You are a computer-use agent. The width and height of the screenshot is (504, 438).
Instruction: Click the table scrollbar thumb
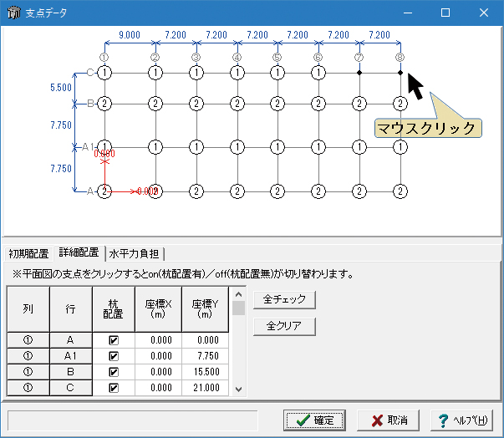238,308
